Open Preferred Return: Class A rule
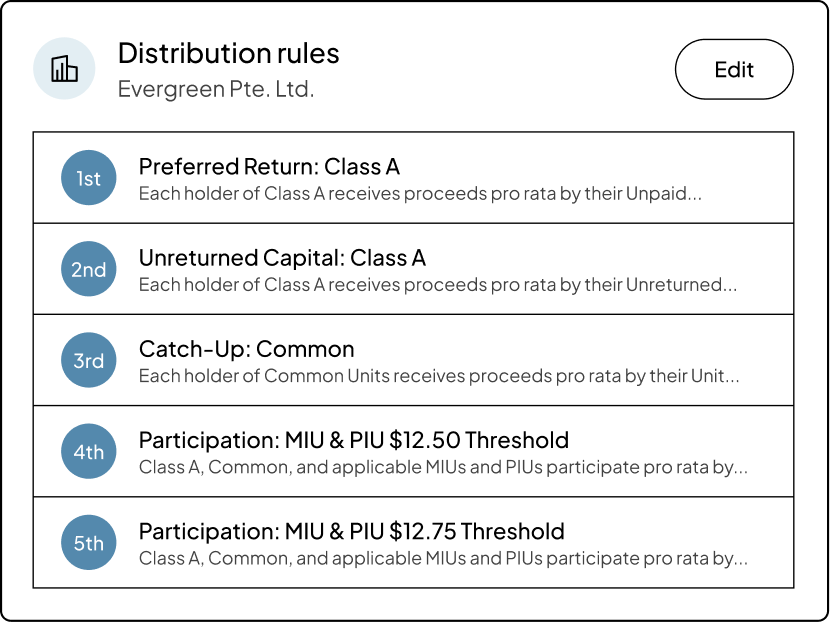Viewport: 830px width, 622px height. point(269,166)
